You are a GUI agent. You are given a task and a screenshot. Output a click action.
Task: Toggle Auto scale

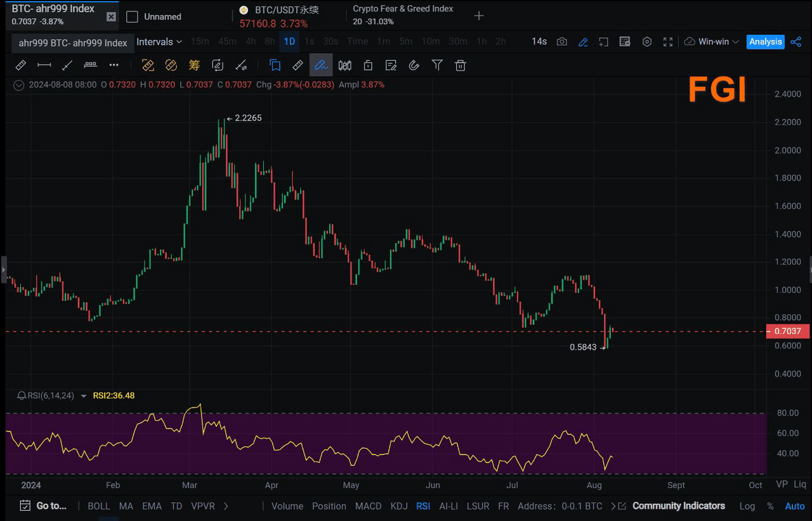(795, 506)
